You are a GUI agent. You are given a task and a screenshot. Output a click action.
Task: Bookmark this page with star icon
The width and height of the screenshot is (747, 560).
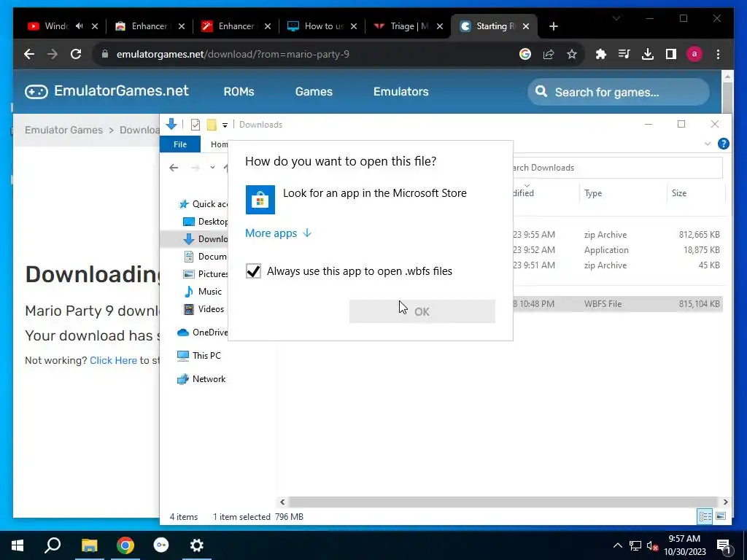coord(572,54)
